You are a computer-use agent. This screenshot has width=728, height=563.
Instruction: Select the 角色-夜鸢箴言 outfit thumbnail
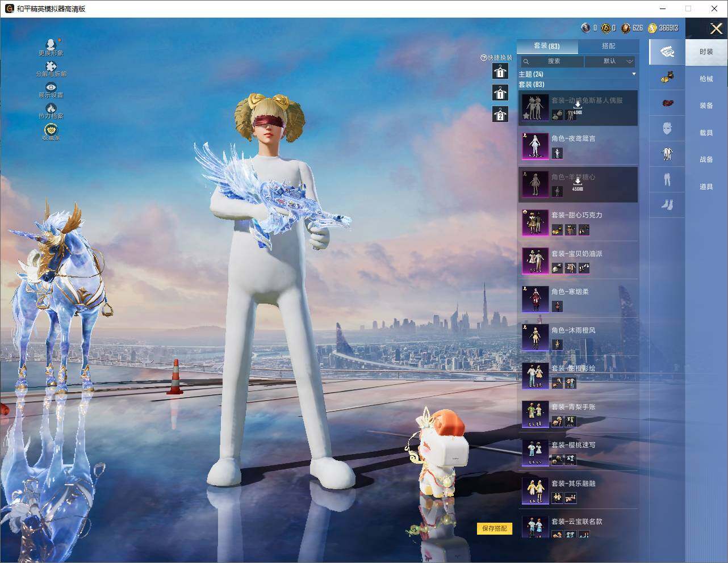(535, 146)
